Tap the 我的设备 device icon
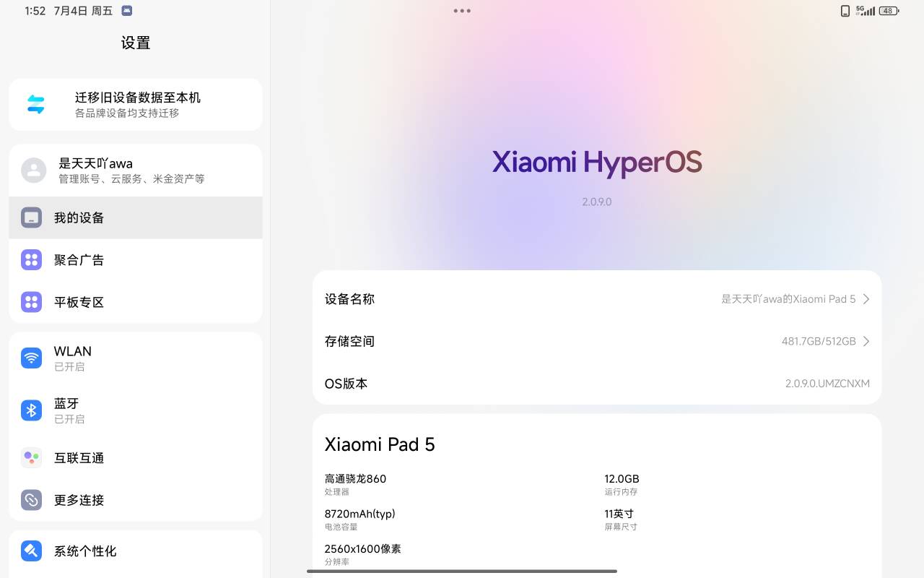 [31, 217]
